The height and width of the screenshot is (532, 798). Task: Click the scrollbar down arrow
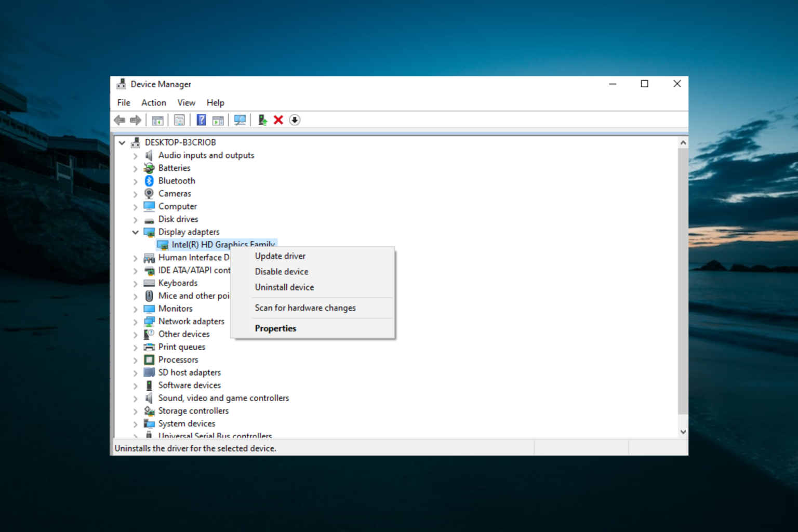(x=683, y=432)
